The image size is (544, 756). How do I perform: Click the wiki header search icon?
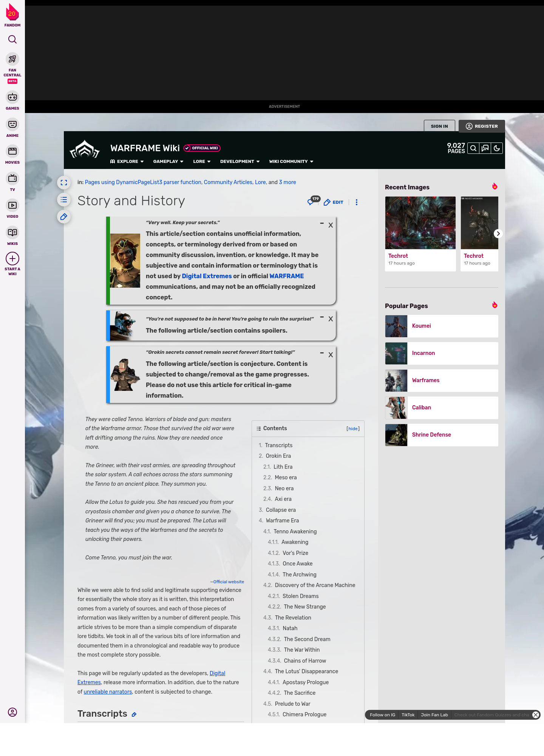[x=473, y=148]
